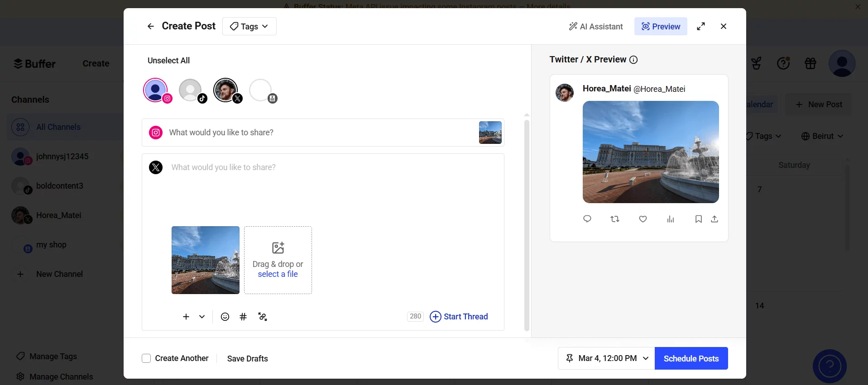Click the share icon in tweet preview
Screen dimensions: 868x385
(715, 219)
